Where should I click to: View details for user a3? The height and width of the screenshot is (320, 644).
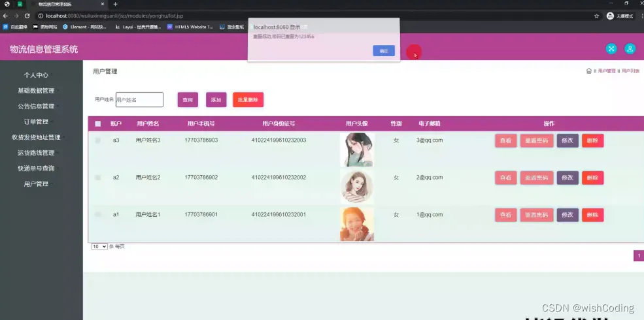pos(505,140)
